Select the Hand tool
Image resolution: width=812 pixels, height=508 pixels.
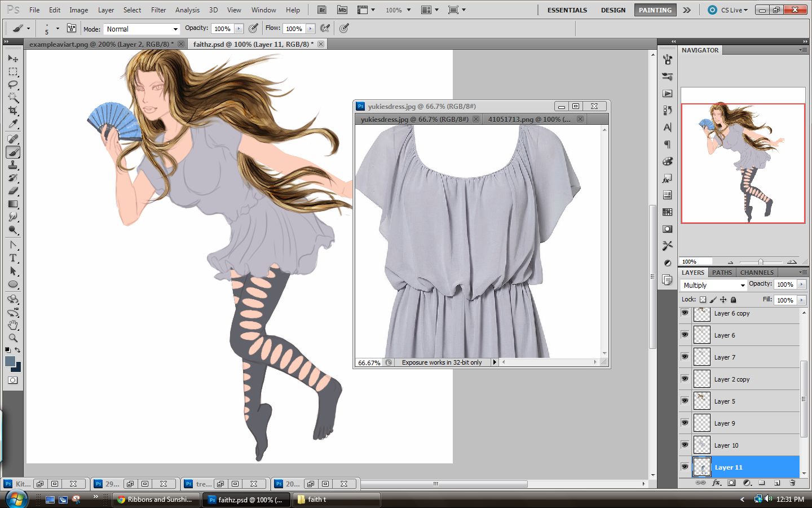13,325
